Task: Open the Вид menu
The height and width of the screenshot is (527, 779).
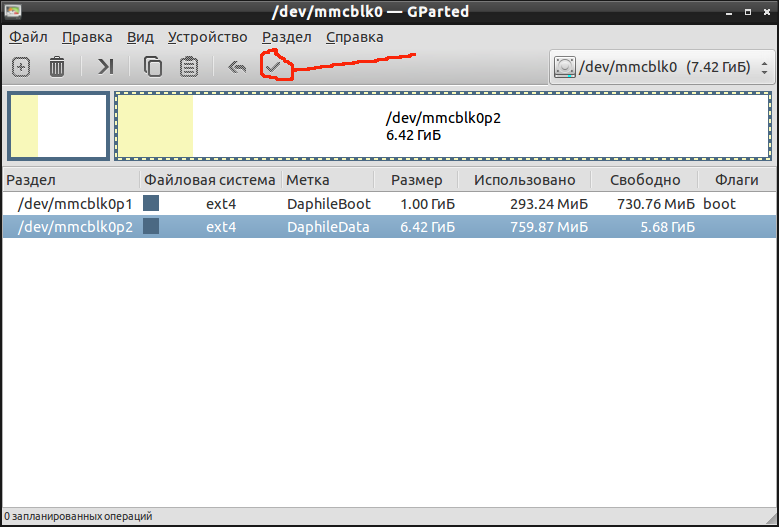Action: click(140, 37)
